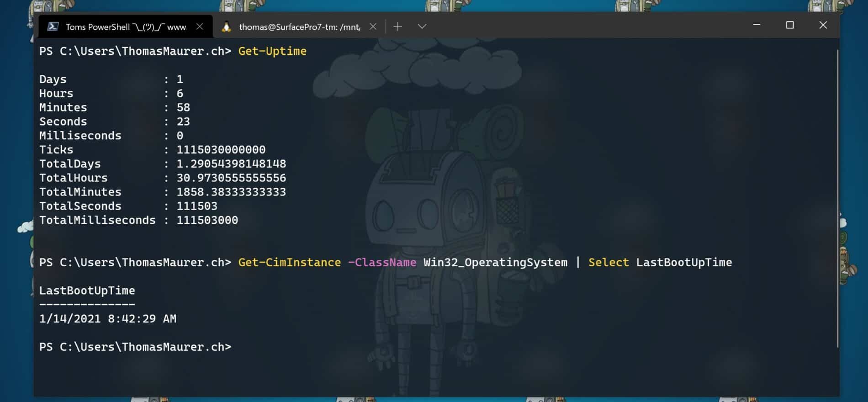Click TotalMilliseconds value 111503000
Image resolution: width=868 pixels, height=402 pixels.
[x=207, y=221]
